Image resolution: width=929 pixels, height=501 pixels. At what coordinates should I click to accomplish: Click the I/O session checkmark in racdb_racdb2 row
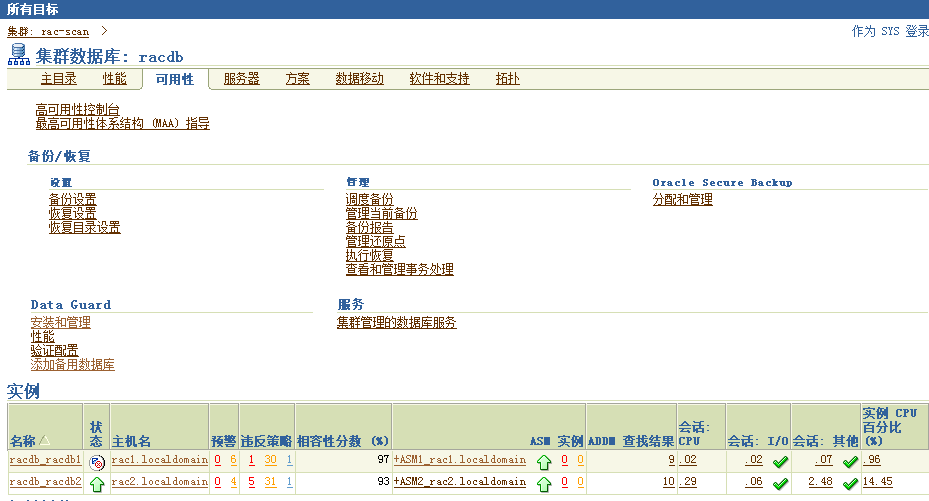click(780, 484)
